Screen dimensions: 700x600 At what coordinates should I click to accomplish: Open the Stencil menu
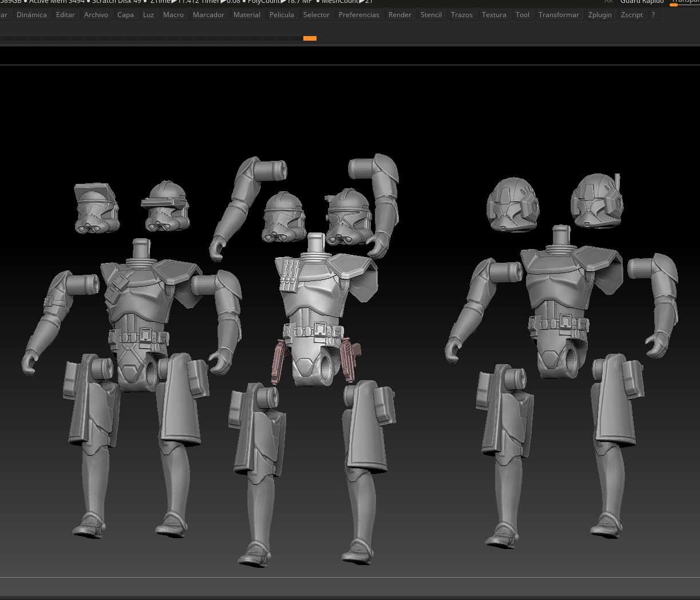pyautogui.click(x=431, y=14)
